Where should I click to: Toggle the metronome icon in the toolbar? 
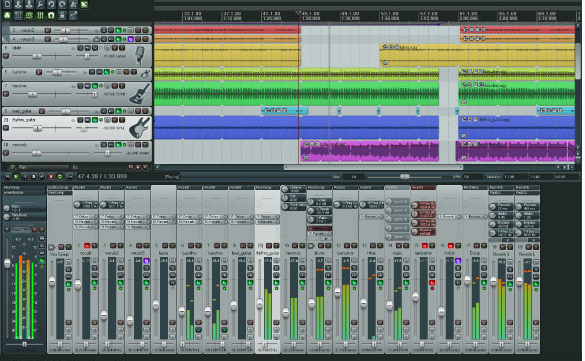tap(73, 4)
